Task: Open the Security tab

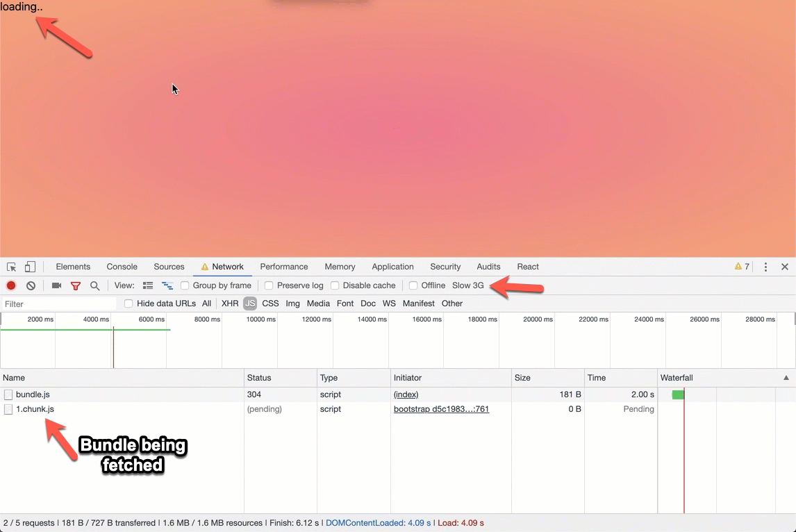Action: click(x=445, y=267)
